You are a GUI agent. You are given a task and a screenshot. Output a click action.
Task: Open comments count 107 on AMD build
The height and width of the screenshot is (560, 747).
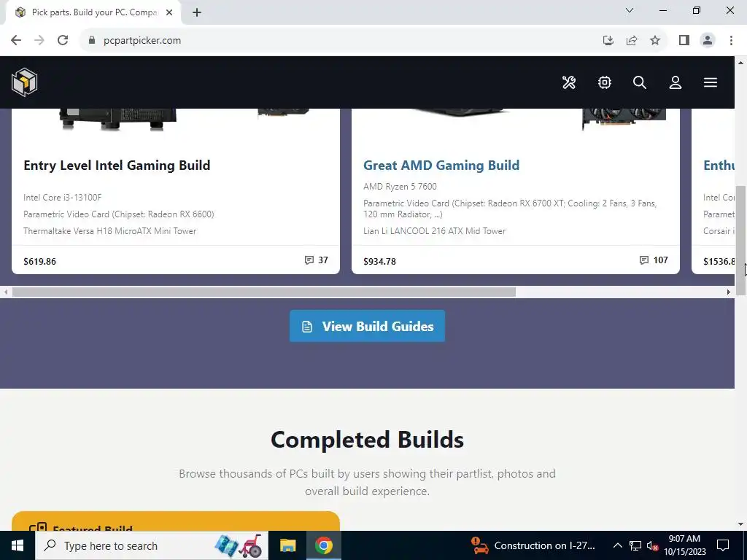pyautogui.click(x=654, y=260)
